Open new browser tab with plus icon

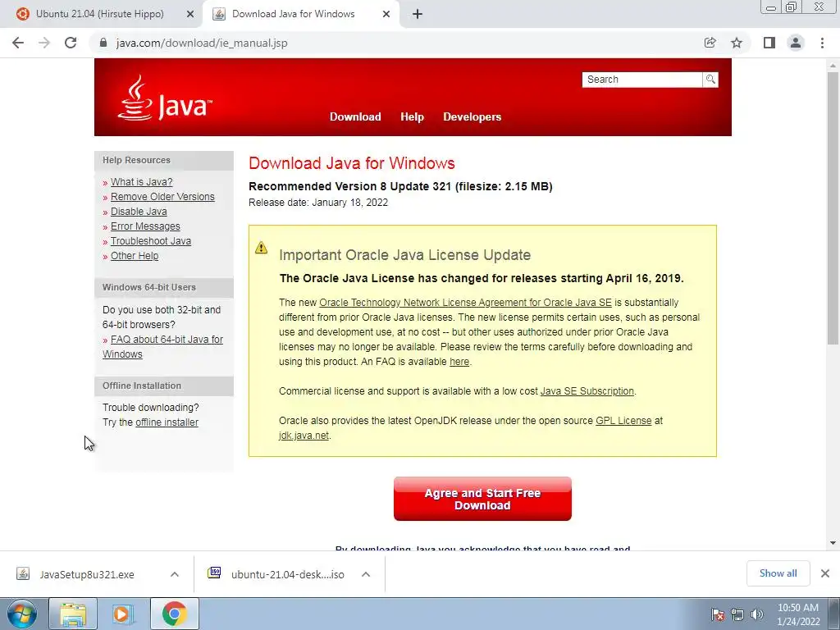tap(418, 14)
